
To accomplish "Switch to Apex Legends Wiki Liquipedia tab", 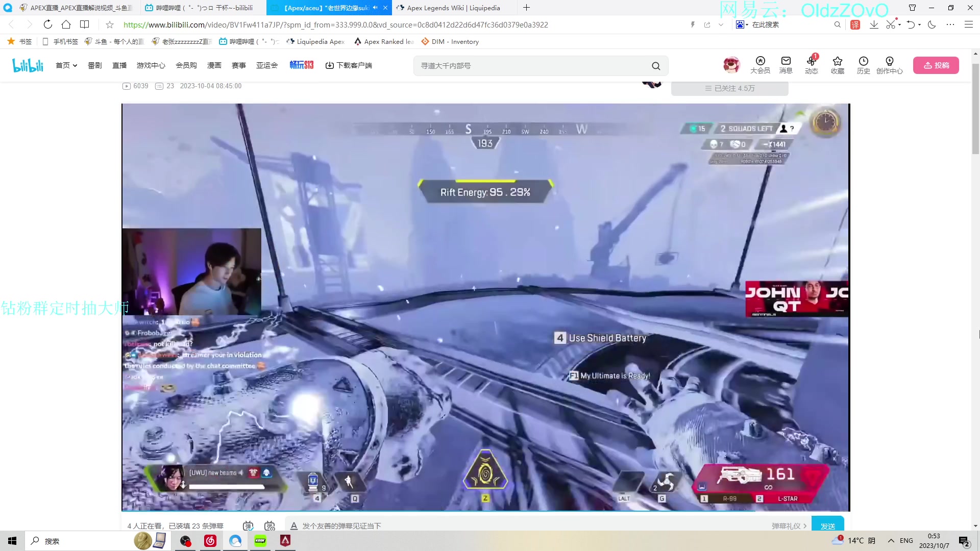I will pyautogui.click(x=454, y=8).
